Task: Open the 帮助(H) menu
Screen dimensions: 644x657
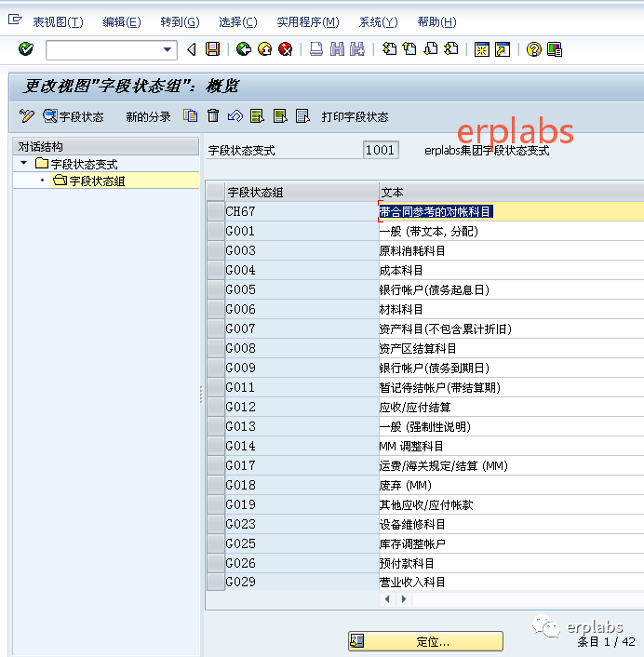Action: [x=437, y=21]
